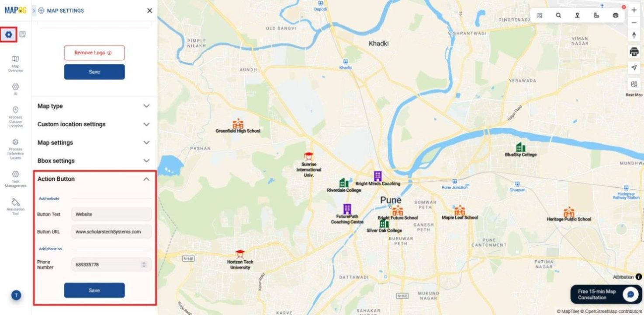This screenshot has height=315, width=644.
Task: Collapse the Action Button section
Action: coord(94,179)
